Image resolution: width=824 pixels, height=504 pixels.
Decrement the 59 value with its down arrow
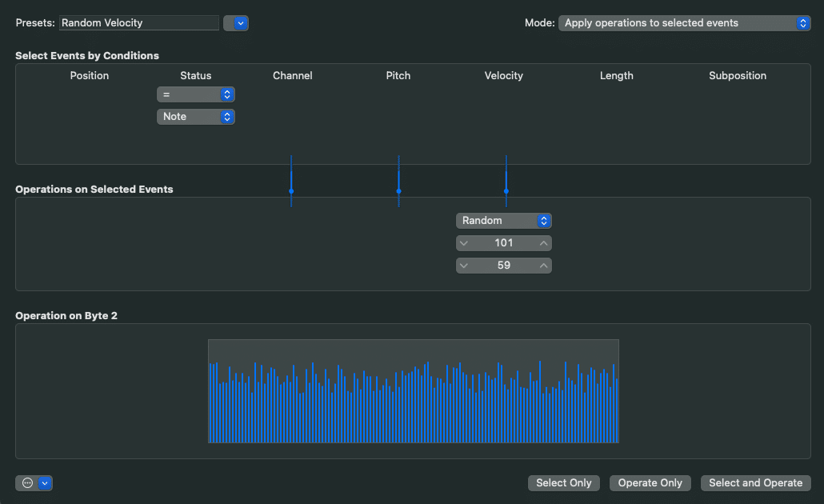[x=464, y=265]
